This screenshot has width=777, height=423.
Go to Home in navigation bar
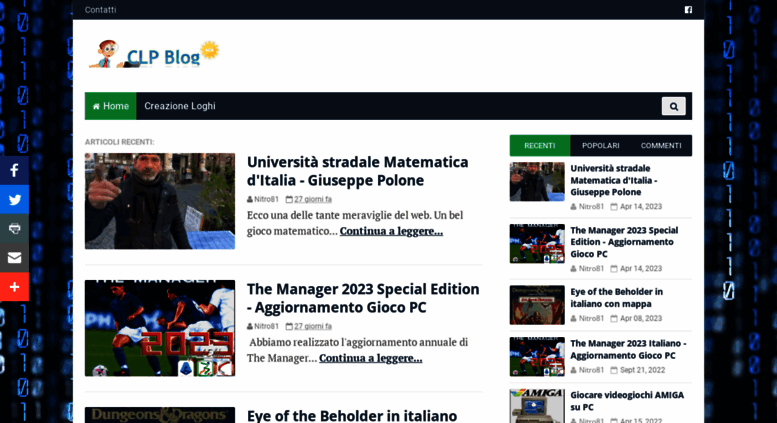coord(111,106)
